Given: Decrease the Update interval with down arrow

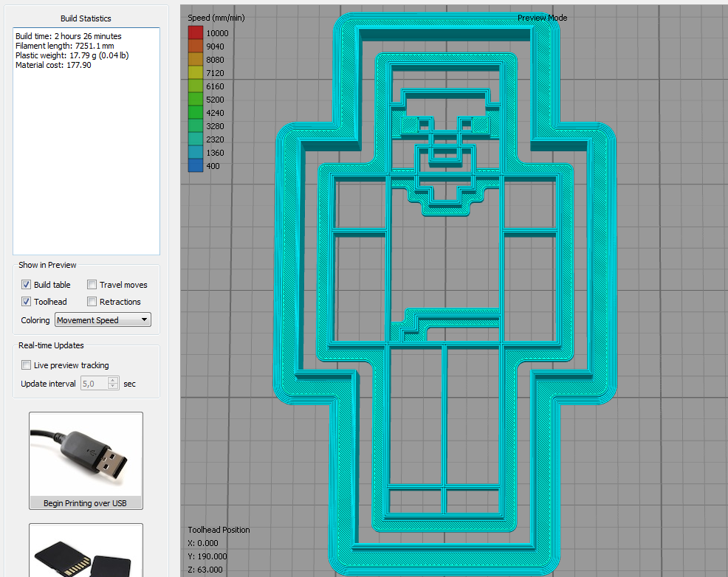Looking at the screenshot, I should pos(113,387).
